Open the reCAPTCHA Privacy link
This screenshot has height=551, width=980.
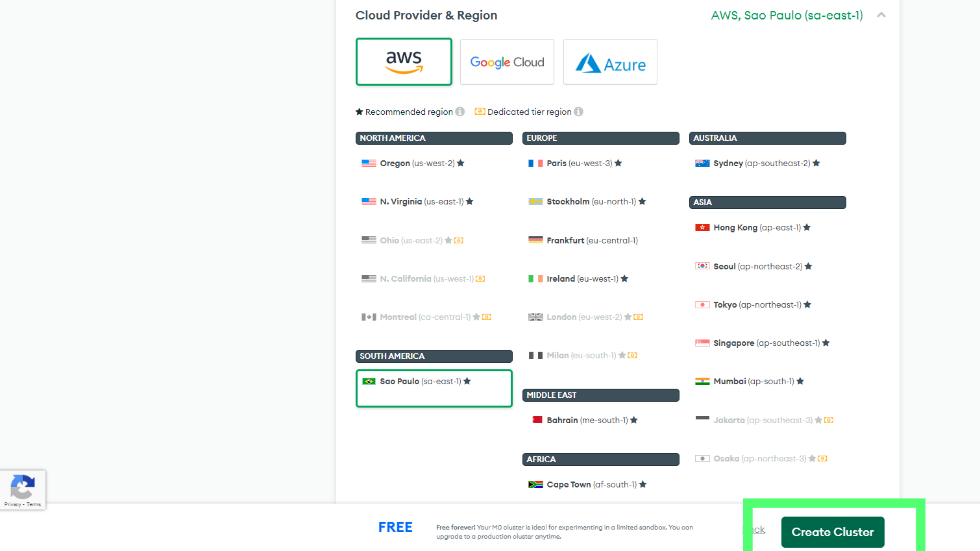coord(12,504)
